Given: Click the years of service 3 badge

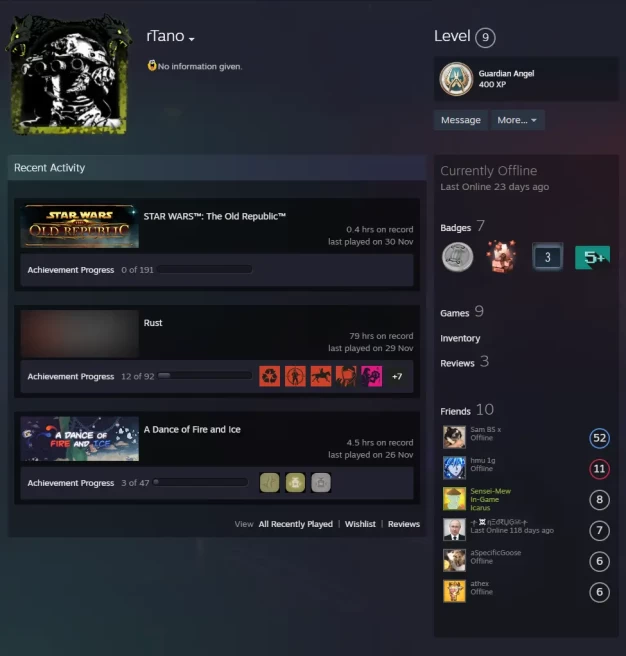Looking at the screenshot, I should [x=547, y=257].
